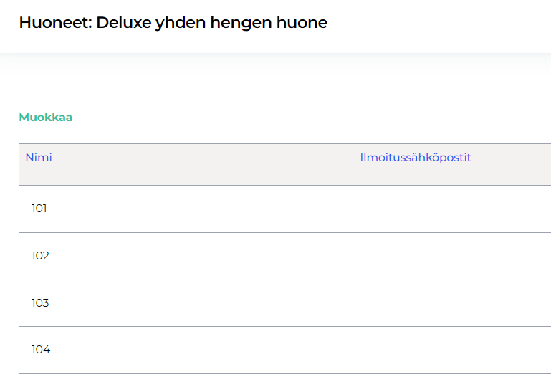
Task: Open the row for room 103
Action: [40, 303]
